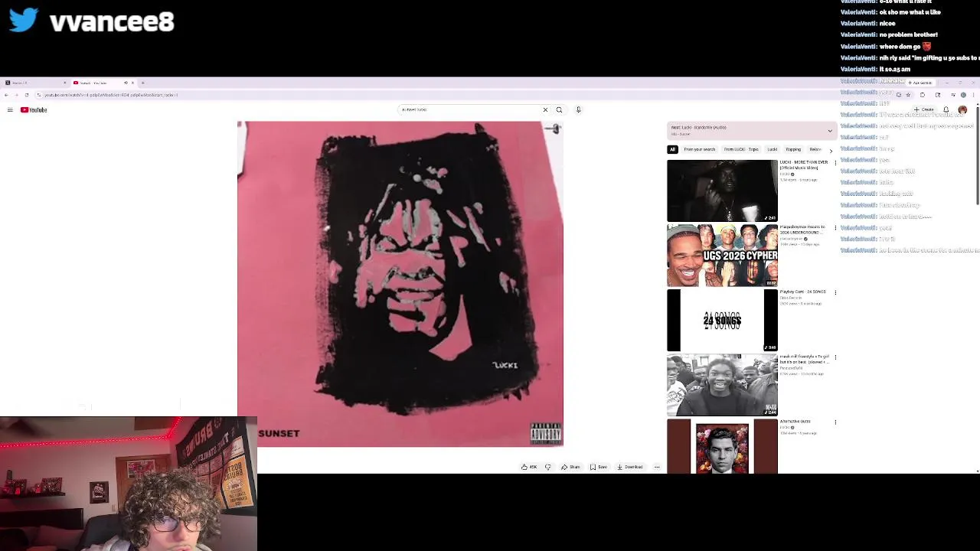Download the current video
This screenshot has width=980, height=551.
631,467
